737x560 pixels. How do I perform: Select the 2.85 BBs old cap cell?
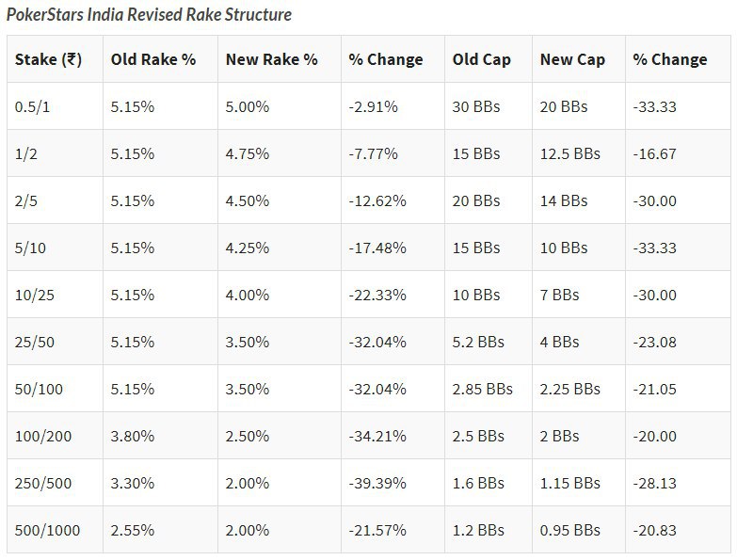(482, 389)
